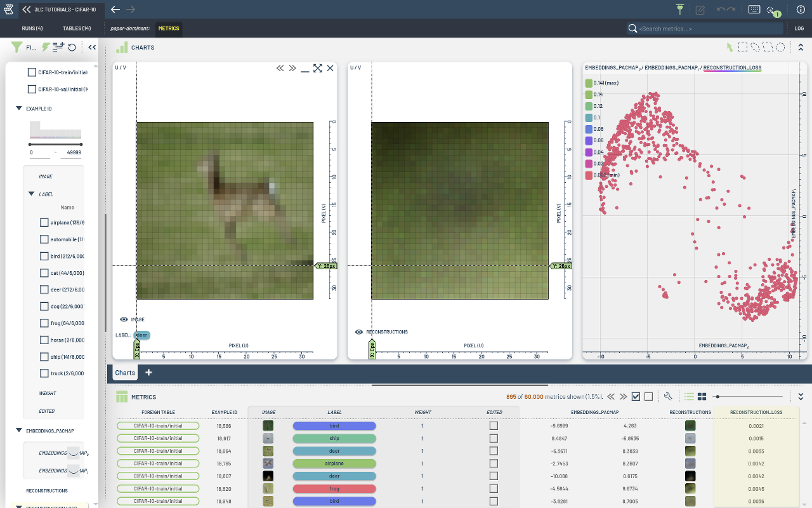Collapse the EXAMPLE ID filter section
Viewport: 812px width, 508px height.
coord(19,109)
